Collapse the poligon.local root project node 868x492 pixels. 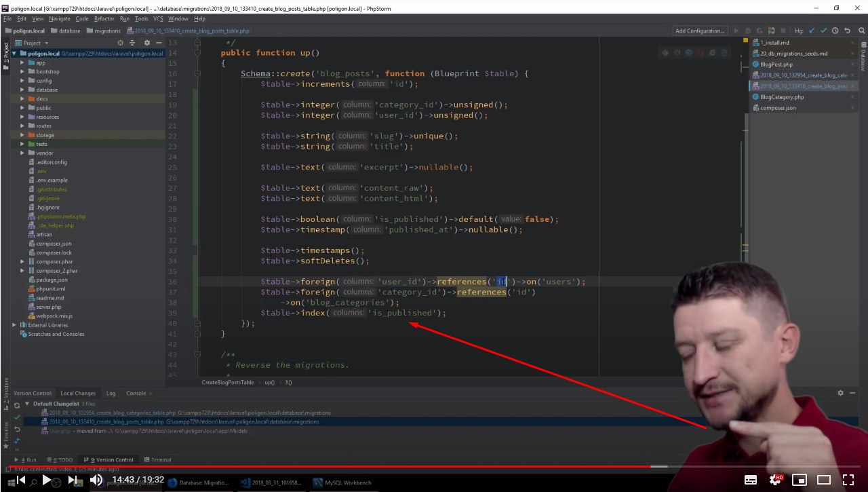click(15, 53)
